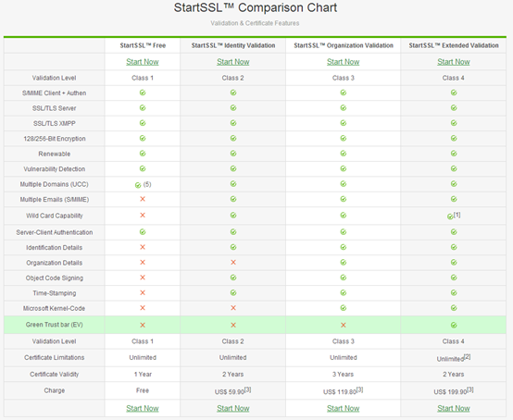The image size is (513, 420).
Task: Click bottom Start Now in Identity Validation column
Action: (x=233, y=408)
